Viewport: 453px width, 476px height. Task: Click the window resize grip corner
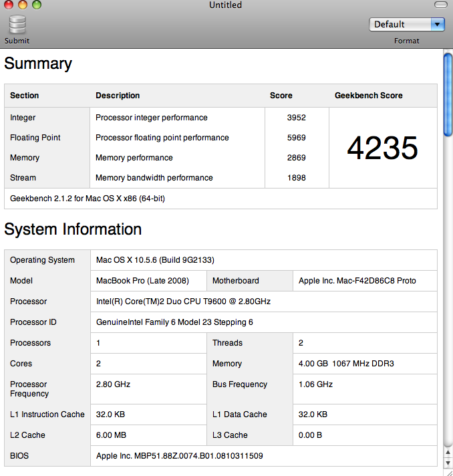[448, 473]
